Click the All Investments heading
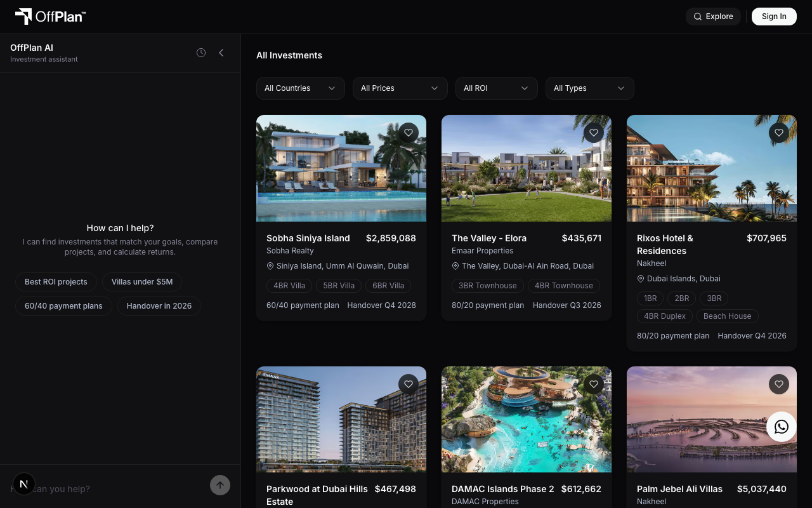The height and width of the screenshot is (508, 812). (289, 55)
